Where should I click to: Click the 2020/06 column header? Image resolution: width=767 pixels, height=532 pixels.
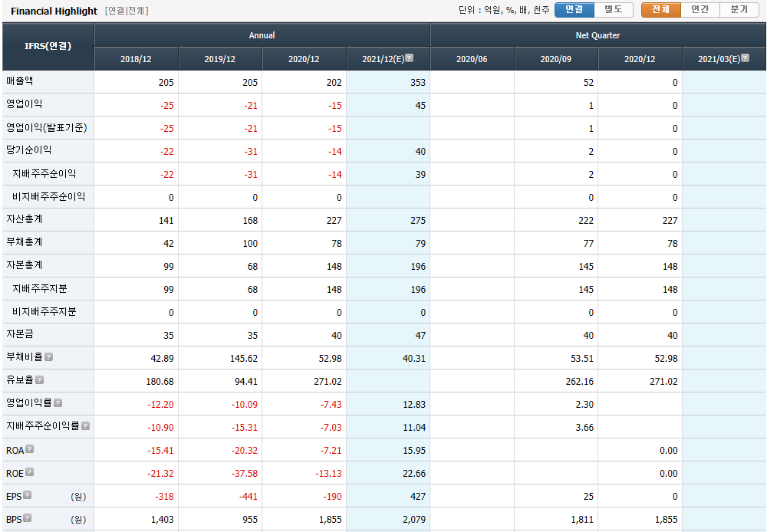click(x=472, y=59)
